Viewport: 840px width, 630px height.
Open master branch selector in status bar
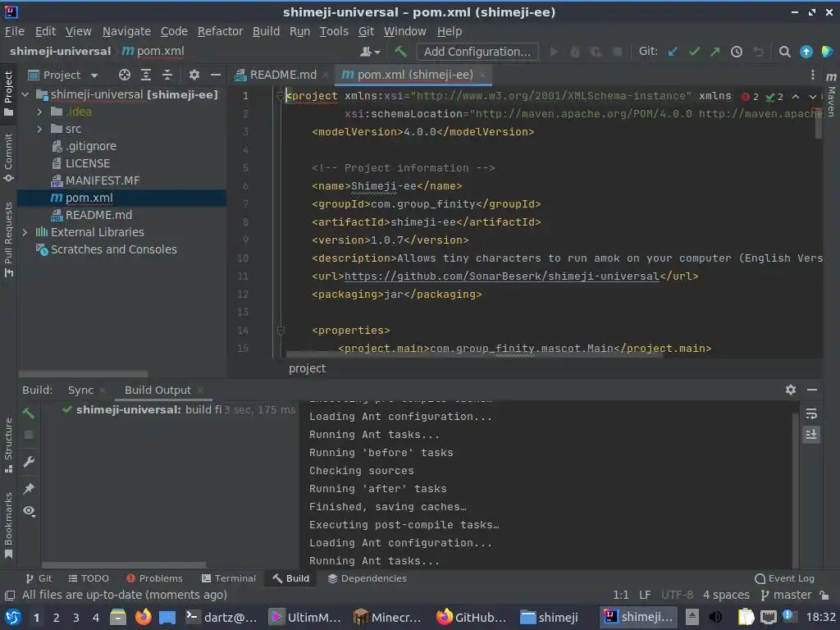click(x=787, y=595)
